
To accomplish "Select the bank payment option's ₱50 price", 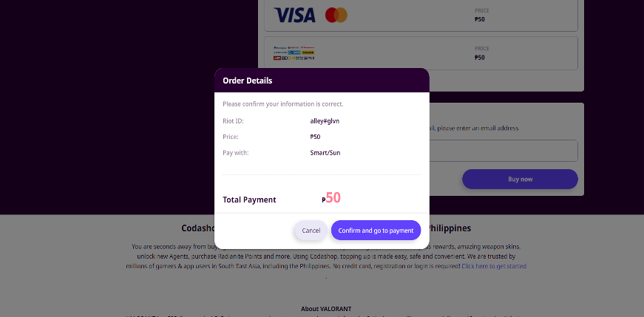I will pyautogui.click(x=479, y=57).
